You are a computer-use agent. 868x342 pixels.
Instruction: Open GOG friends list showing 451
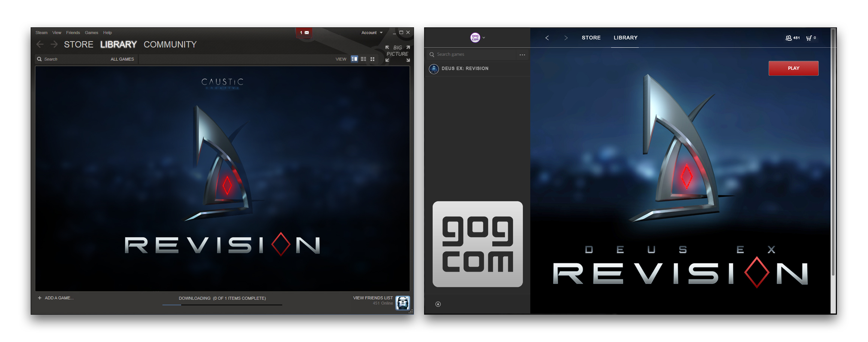click(x=792, y=38)
